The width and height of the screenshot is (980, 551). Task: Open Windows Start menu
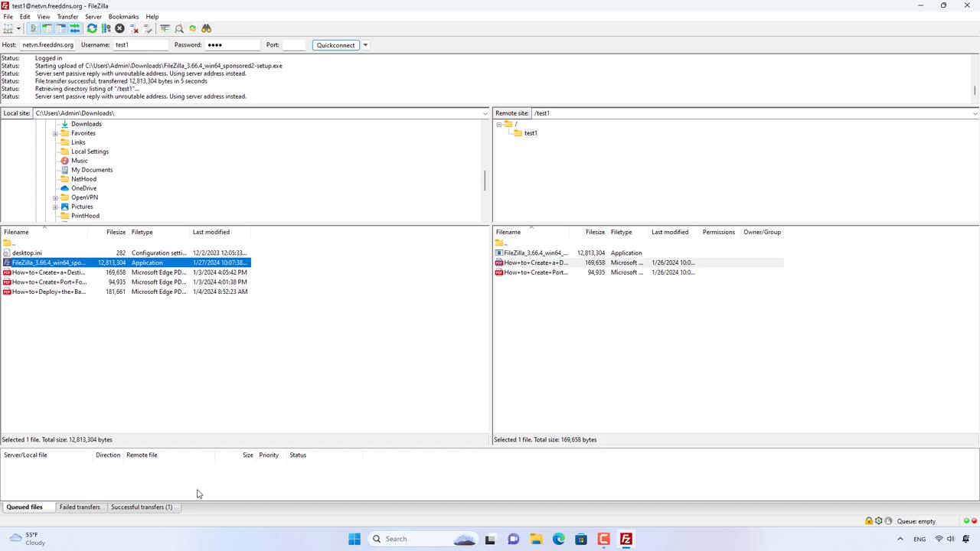coord(354,539)
